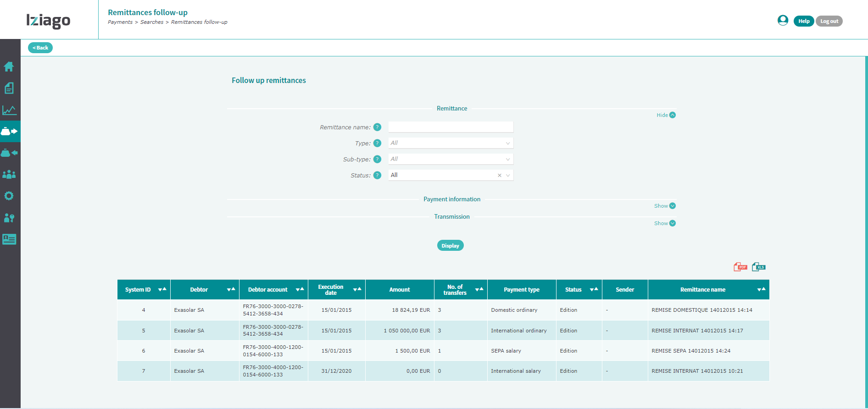Screen dimensions: 868x409
Task: Open the Status dropdown
Action: pyautogui.click(x=451, y=175)
